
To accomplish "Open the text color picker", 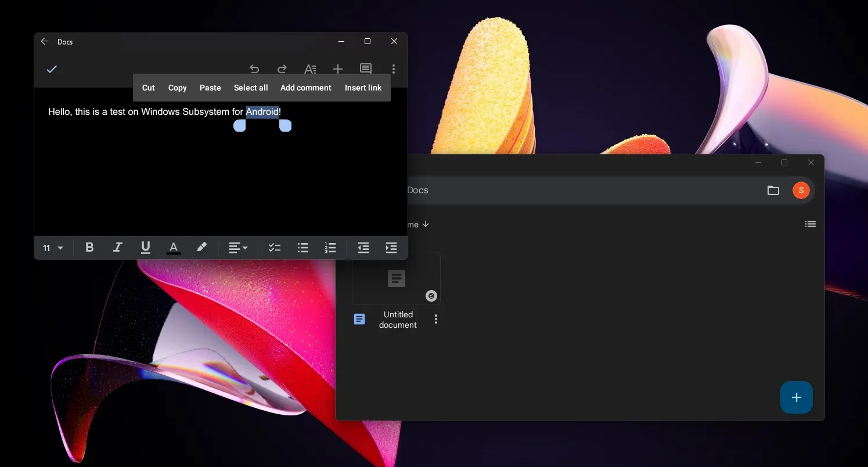I will 174,248.
